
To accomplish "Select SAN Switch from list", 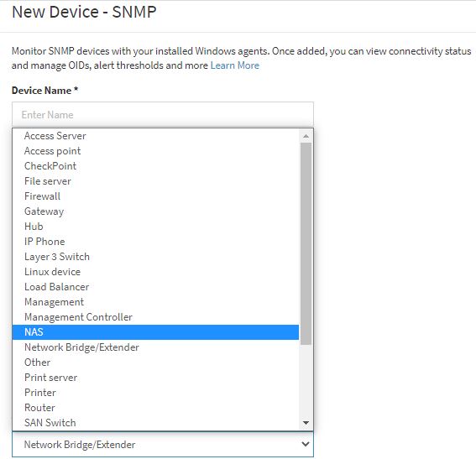I will pyautogui.click(x=156, y=423).
